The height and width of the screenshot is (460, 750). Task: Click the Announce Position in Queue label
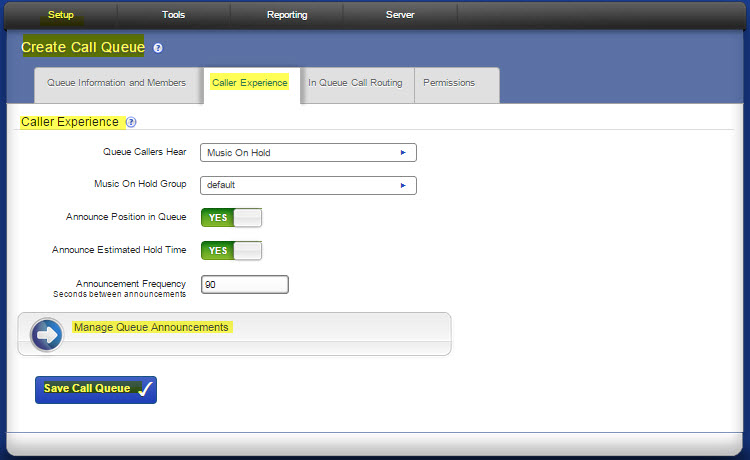pos(126,217)
